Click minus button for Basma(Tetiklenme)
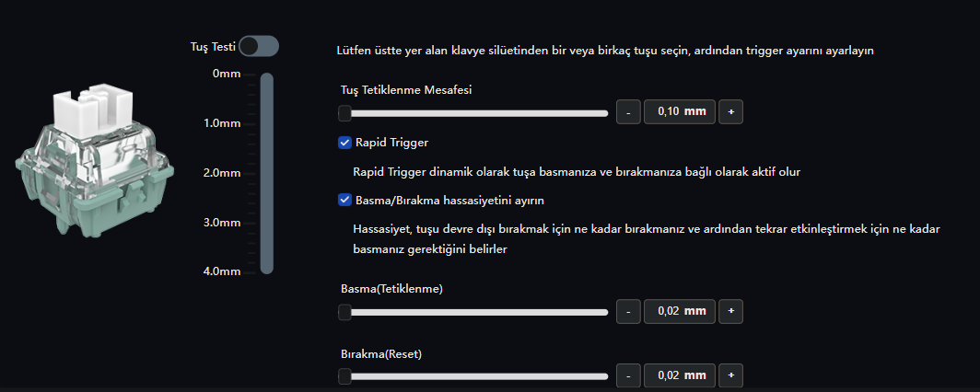Screen dimensions: 980x392 click(627, 312)
